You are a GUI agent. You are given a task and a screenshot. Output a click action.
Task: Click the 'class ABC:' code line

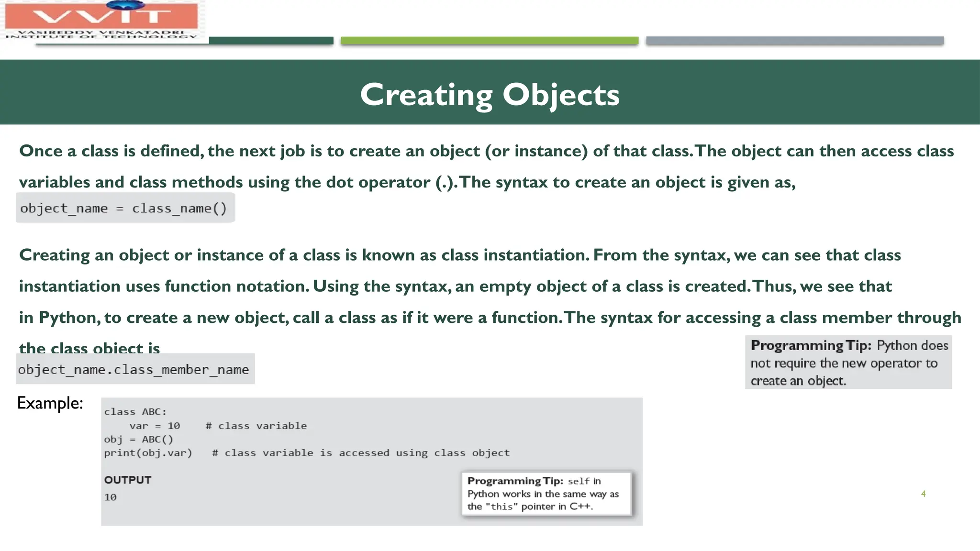pos(135,412)
